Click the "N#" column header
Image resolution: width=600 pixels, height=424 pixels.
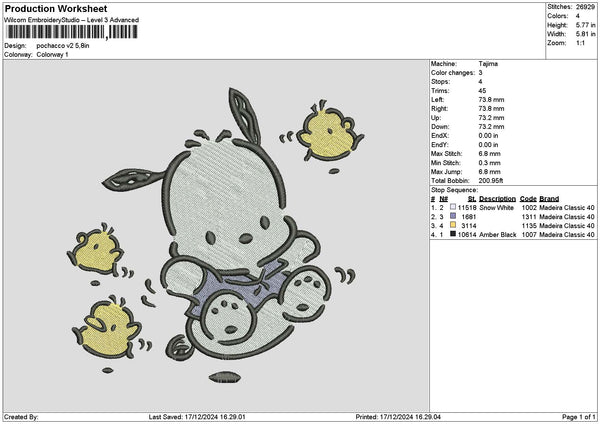443,199
